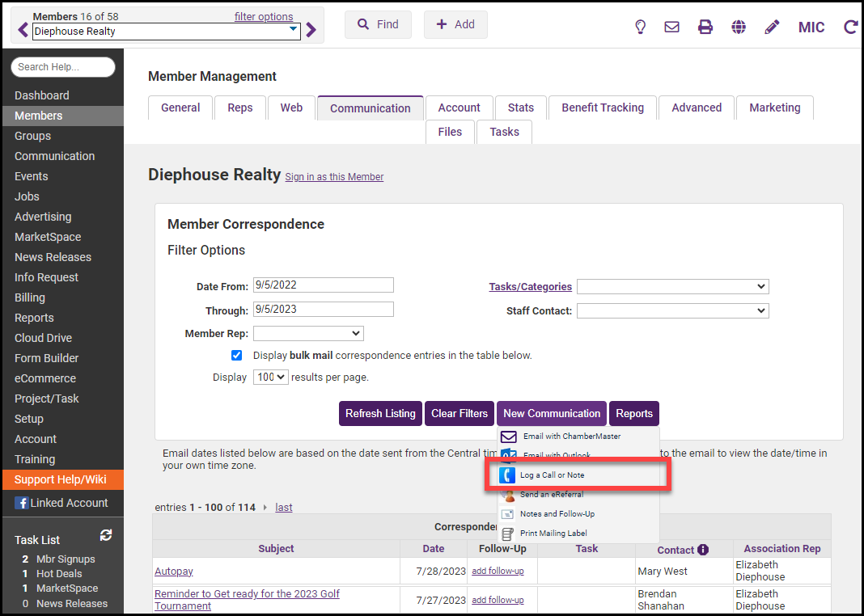Screen dimensions: 864x616
Task: Select Log a Call or Note
Action: 552,475
